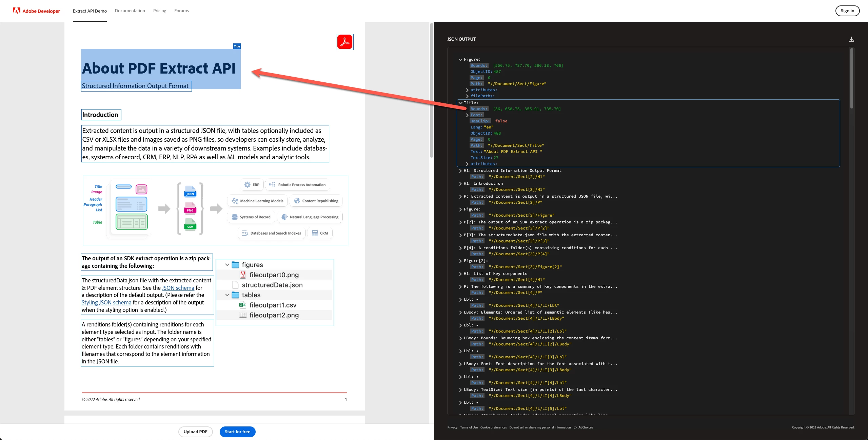This screenshot has height=440, width=868.
Task: Click the fileoutpart1.csv file icon
Action: (242, 305)
